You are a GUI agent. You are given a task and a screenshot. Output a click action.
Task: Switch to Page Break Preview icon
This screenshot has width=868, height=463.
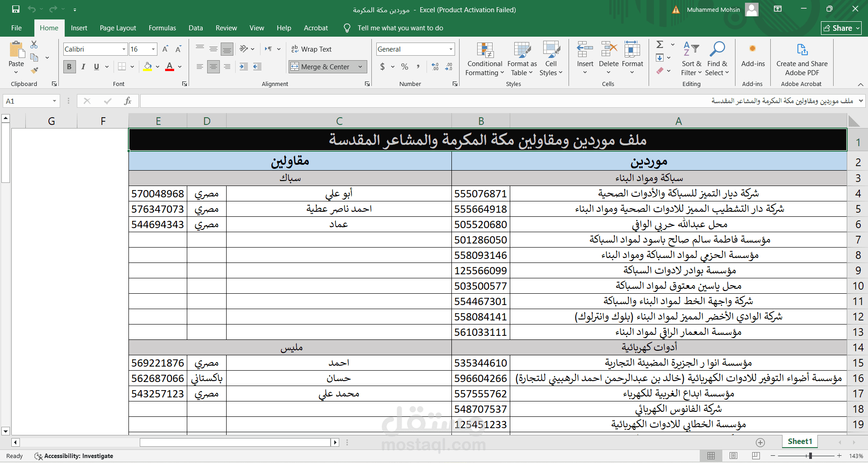point(756,456)
